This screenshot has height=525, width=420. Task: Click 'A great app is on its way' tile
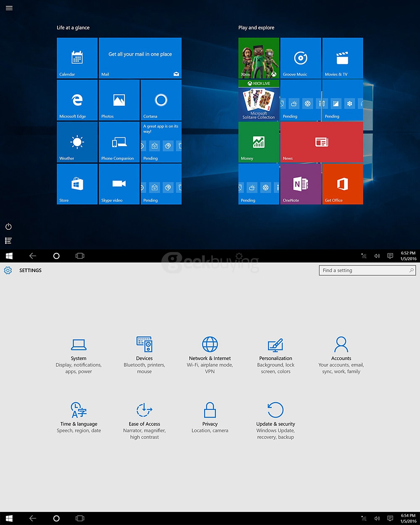[x=161, y=142]
